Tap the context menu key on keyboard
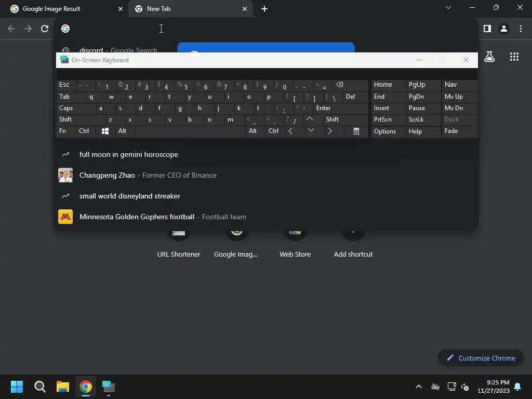The image size is (532, 399). coord(356,131)
